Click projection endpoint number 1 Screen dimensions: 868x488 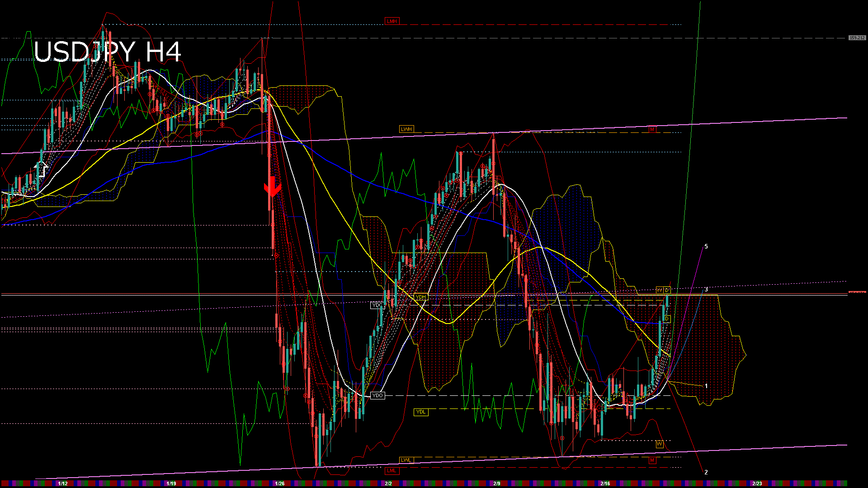tap(706, 386)
